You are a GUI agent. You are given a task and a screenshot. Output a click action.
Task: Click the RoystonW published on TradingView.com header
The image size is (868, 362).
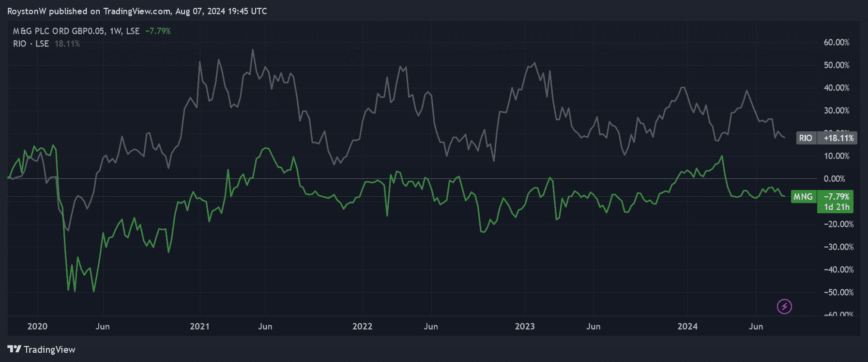tap(137, 11)
